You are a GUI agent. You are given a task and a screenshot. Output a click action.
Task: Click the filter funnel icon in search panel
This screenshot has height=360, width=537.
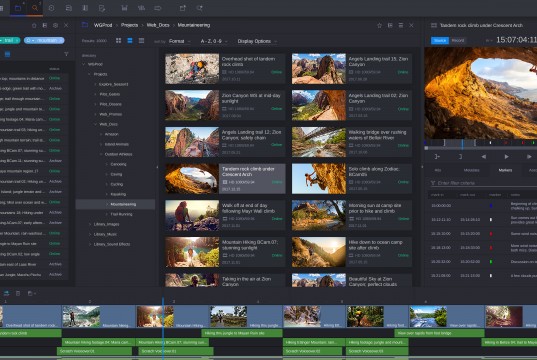66,54
